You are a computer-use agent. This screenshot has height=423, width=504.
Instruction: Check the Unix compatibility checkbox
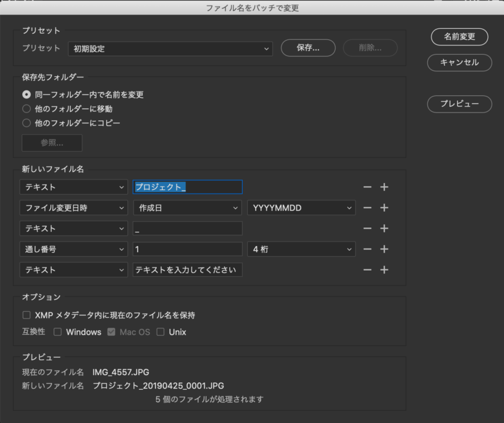tap(160, 332)
